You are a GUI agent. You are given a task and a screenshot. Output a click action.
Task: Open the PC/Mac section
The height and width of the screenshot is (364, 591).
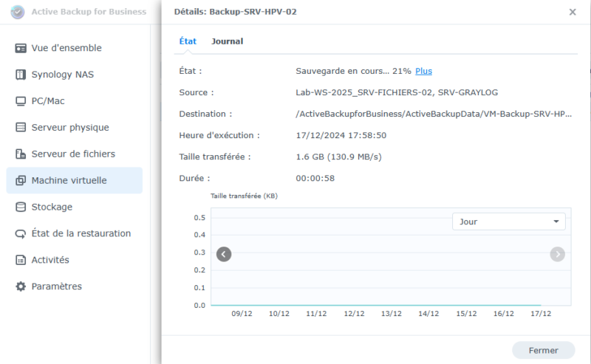(x=75, y=101)
